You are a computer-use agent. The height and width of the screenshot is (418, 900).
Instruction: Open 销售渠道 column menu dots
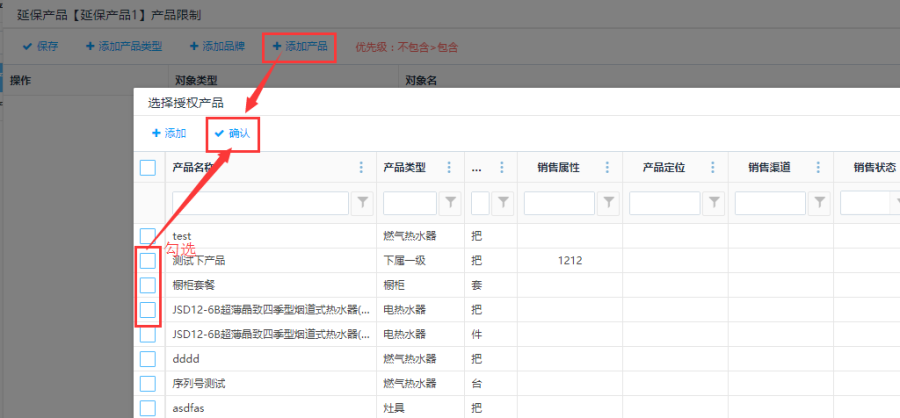tap(819, 168)
